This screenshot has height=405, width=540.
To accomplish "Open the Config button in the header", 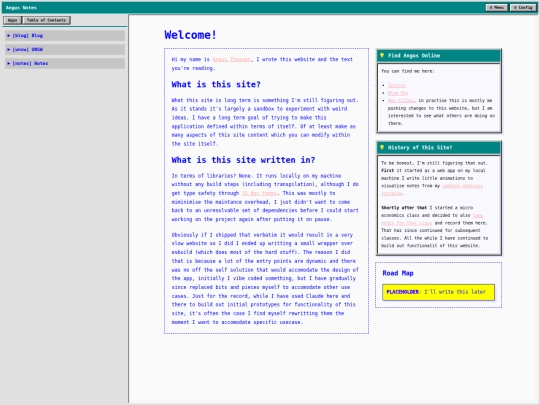I will pos(523,7).
